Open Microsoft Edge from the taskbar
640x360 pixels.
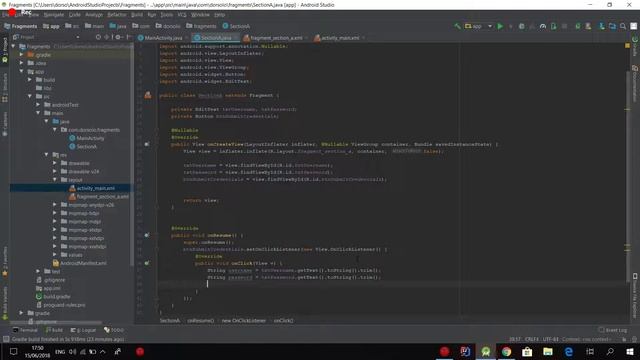tap(569, 351)
